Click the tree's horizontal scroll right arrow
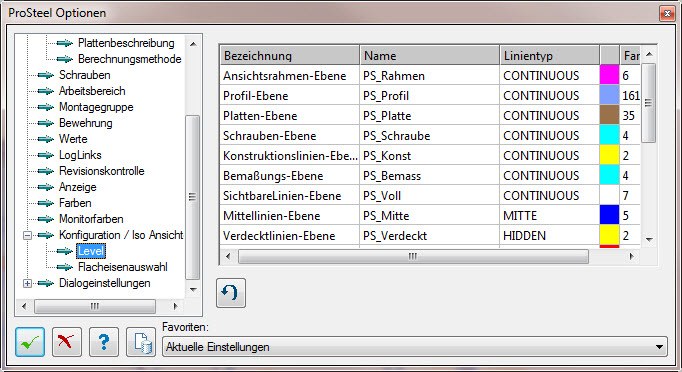The height and width of the screenshot is (372, 682). 175,306
